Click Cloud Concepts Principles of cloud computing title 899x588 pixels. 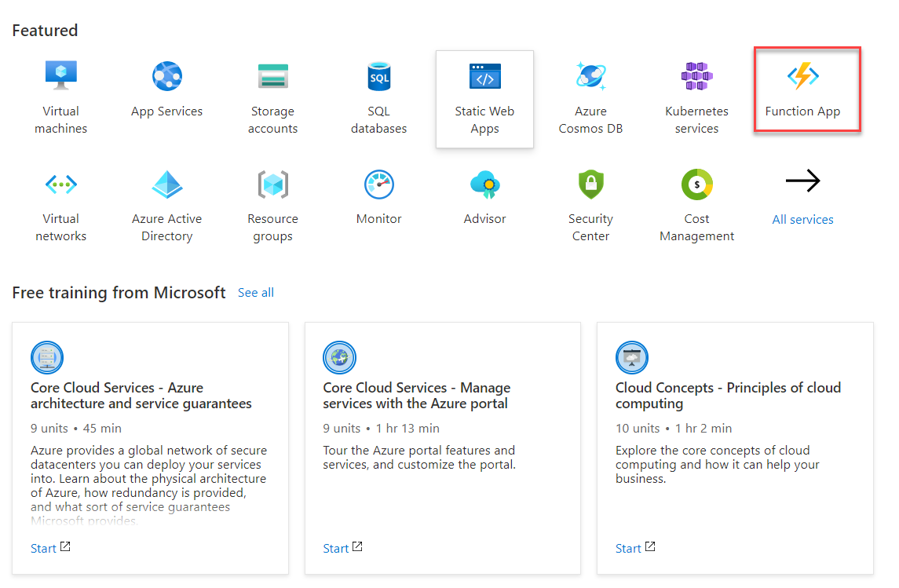pos(728,396)
